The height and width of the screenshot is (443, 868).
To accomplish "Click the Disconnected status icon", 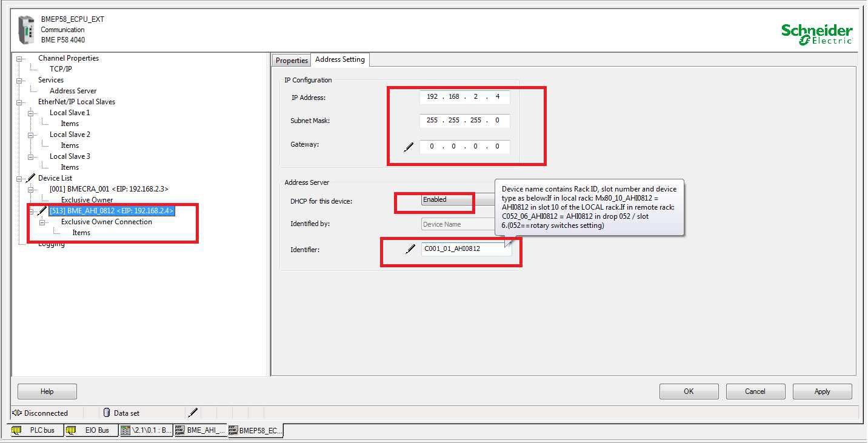I will pyautogui.click(x=17, y=413).
